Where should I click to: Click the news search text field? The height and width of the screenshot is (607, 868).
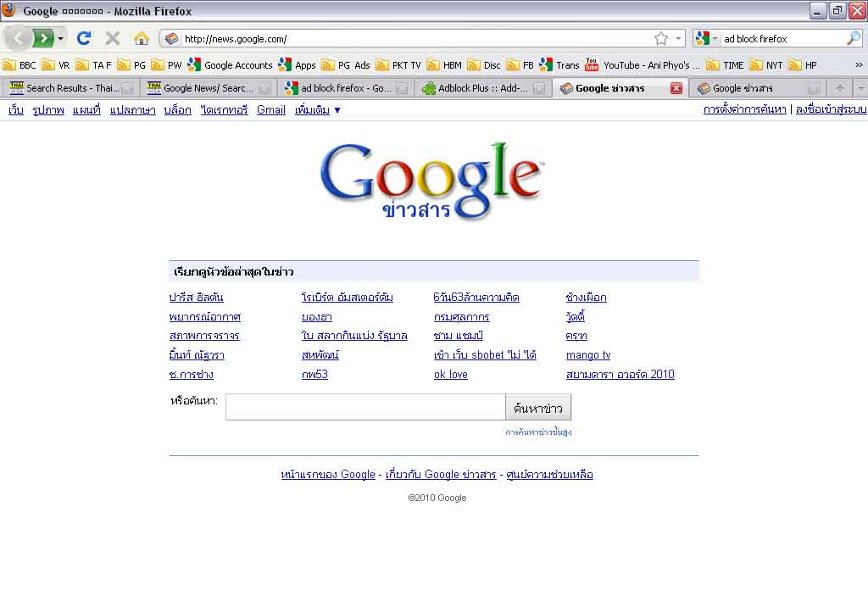pos(365,407)
